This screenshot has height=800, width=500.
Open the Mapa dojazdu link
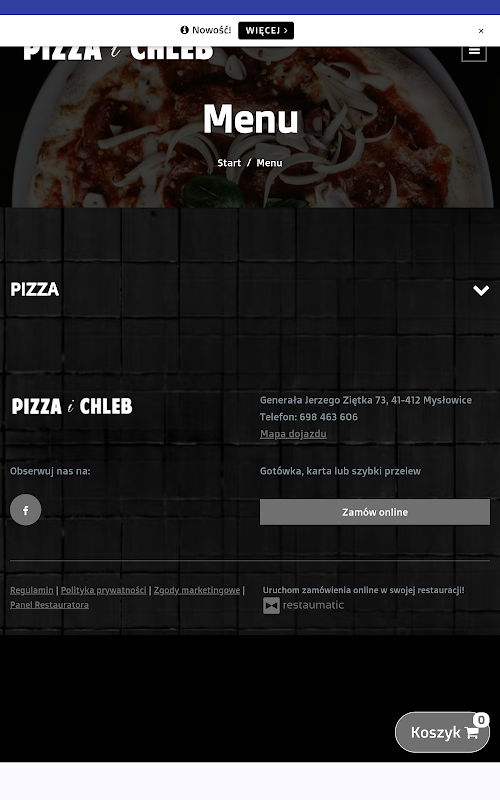click(x=293, y=434)
